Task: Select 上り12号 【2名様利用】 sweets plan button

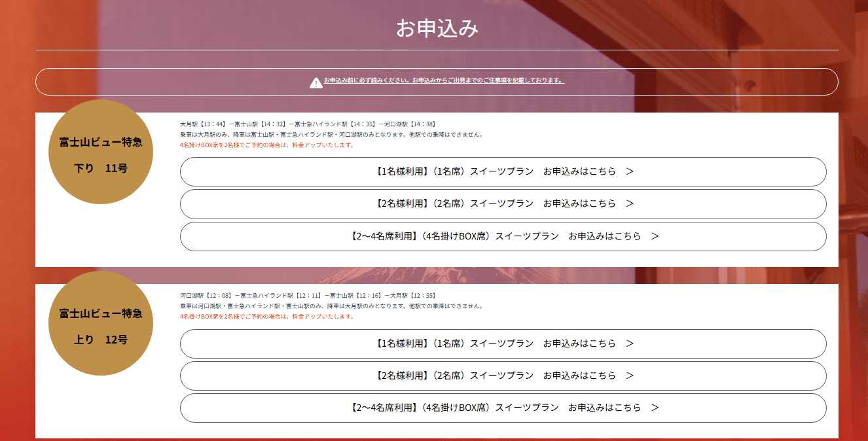Action: click(x=503, y=376)
